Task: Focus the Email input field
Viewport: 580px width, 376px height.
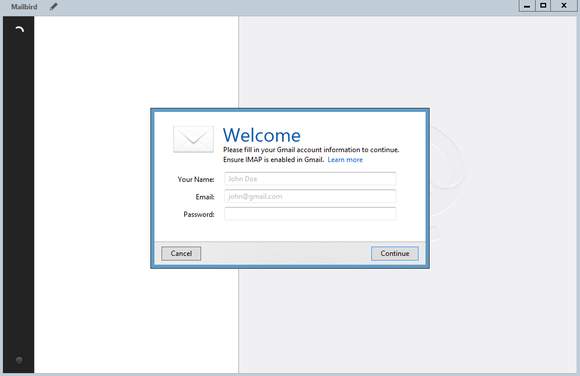Action: tap(310, 196)
